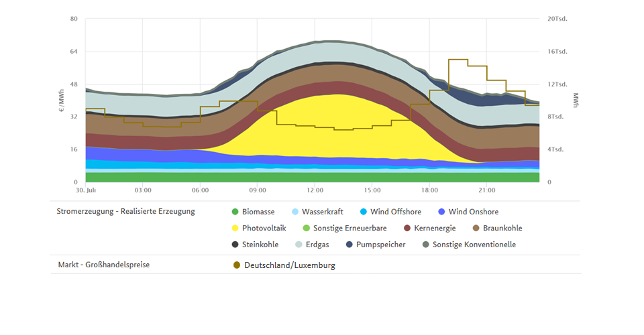Click the 64 value on left axis
This screenshot has height=335, width=644.
point(74,52)
